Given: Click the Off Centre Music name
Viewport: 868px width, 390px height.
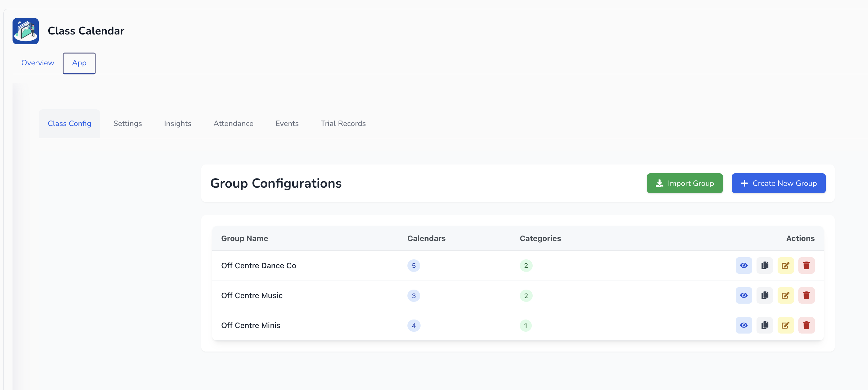Looking at the screenshot, I should [252, 296].
